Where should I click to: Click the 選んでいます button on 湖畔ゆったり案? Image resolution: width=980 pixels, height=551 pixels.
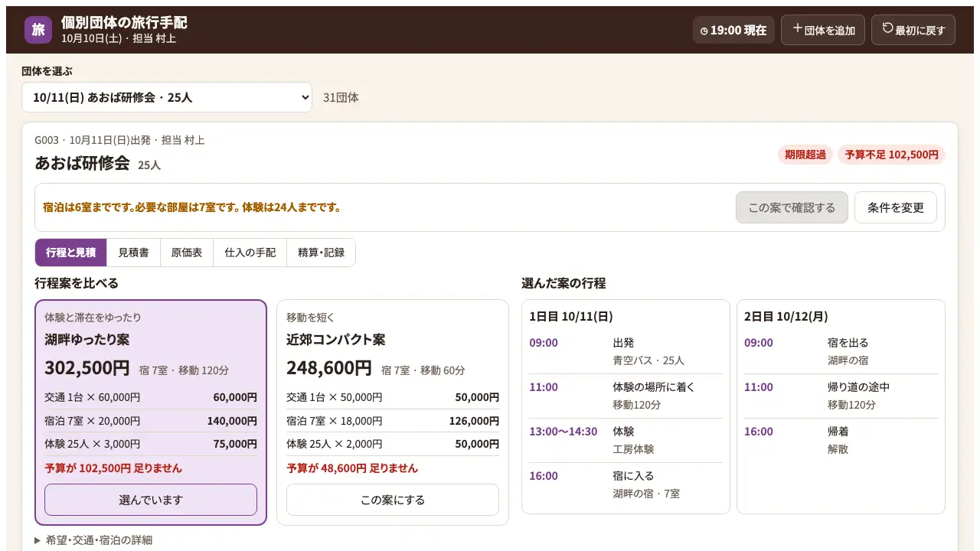(151, 500)
